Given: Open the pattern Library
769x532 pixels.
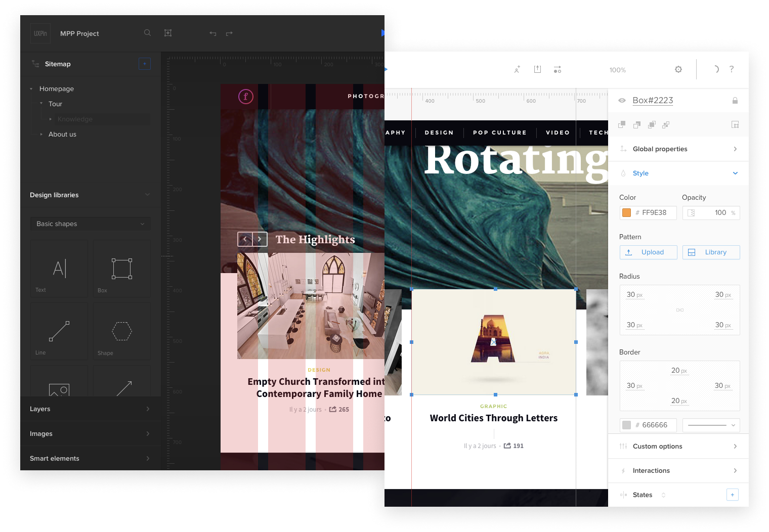Looking at the screenshot, I should tap(711, 252).
